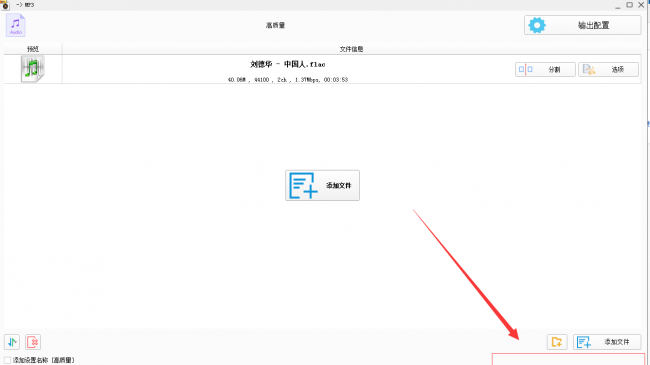650x365 pixels.
Task: Open the 输出配置 output settings button
Action: point(582,25)
